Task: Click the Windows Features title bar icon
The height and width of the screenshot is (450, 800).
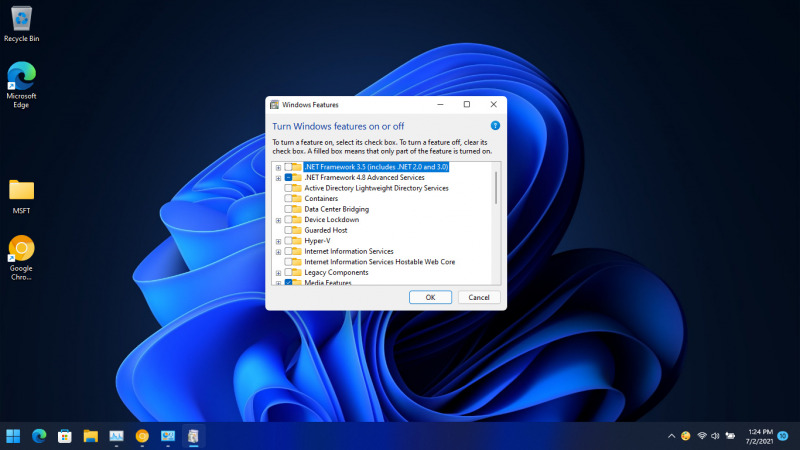Action: pyautogui.click(x=274, y=105)
